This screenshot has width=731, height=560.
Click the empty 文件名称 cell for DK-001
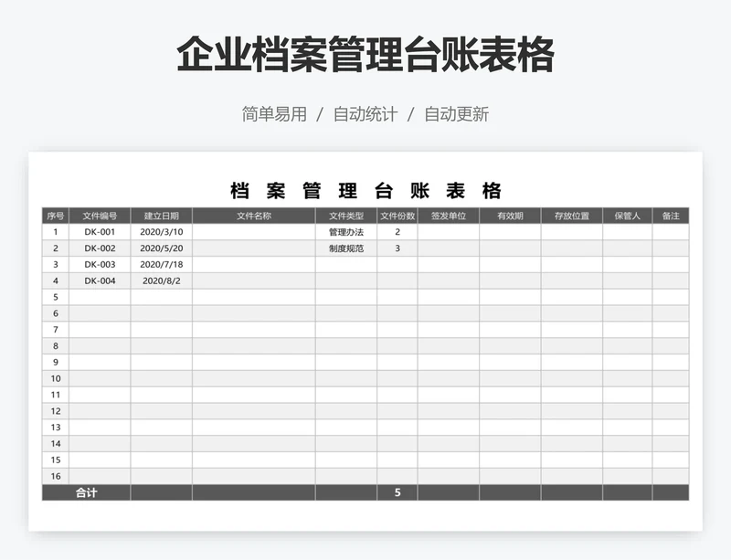click(254, 232)
